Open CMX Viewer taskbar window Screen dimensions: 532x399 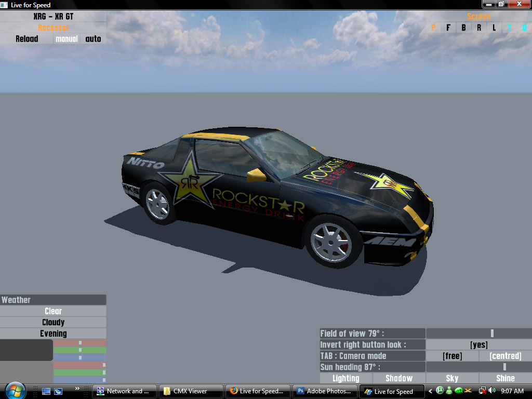pyautogui.click(x=191, y=391)
